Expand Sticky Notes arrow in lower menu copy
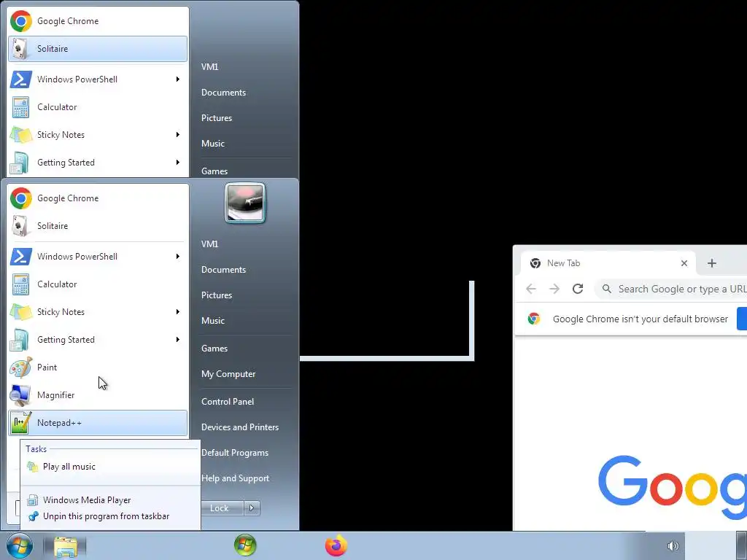The image size is (747, 560). click(x=178, y=312)
